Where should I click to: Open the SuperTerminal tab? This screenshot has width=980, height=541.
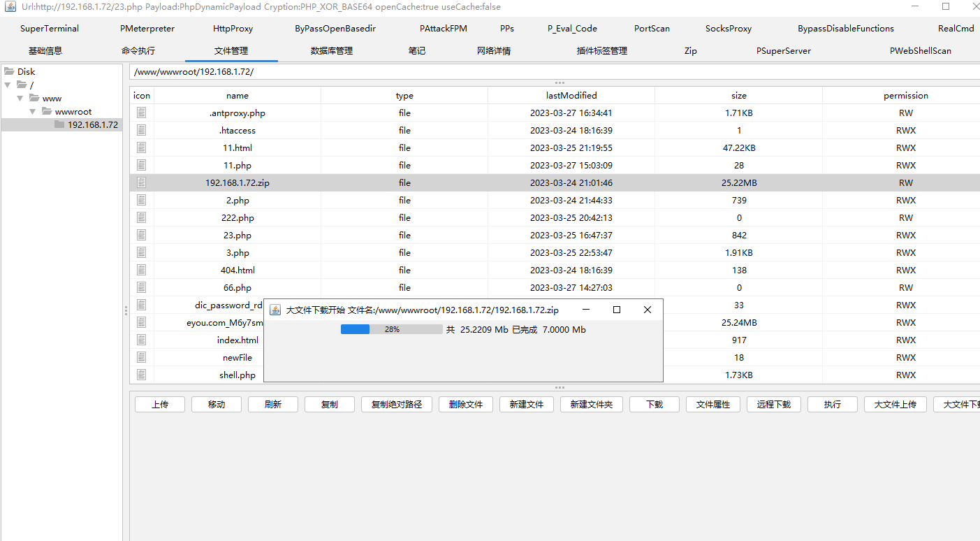coord(50,29)
